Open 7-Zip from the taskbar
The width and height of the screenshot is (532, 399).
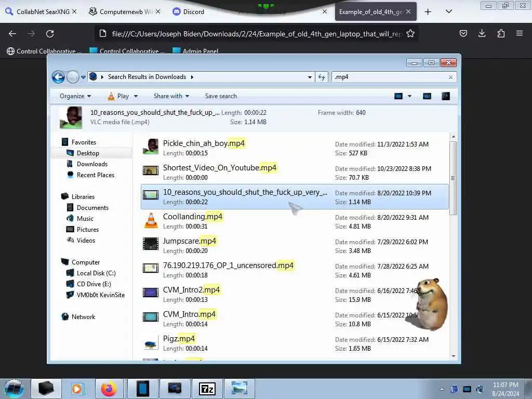(207, 389)
